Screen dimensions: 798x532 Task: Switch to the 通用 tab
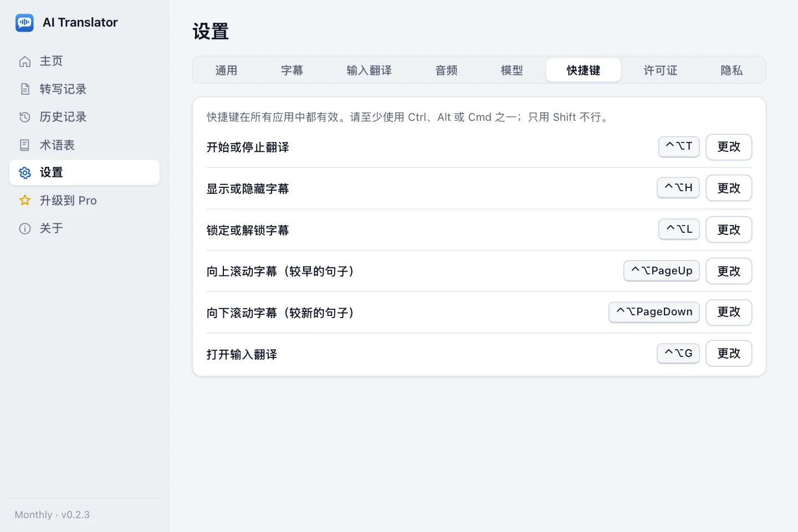tap(226, 70)
